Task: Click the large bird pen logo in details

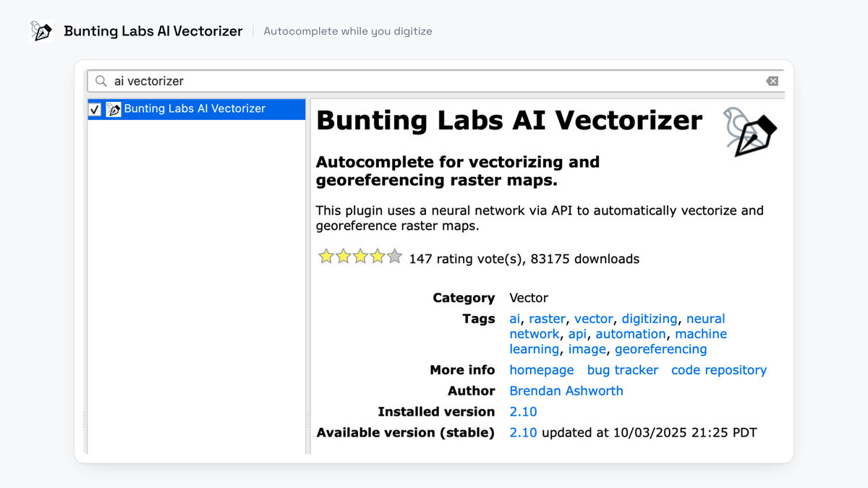Action: [x=749, y=132]
